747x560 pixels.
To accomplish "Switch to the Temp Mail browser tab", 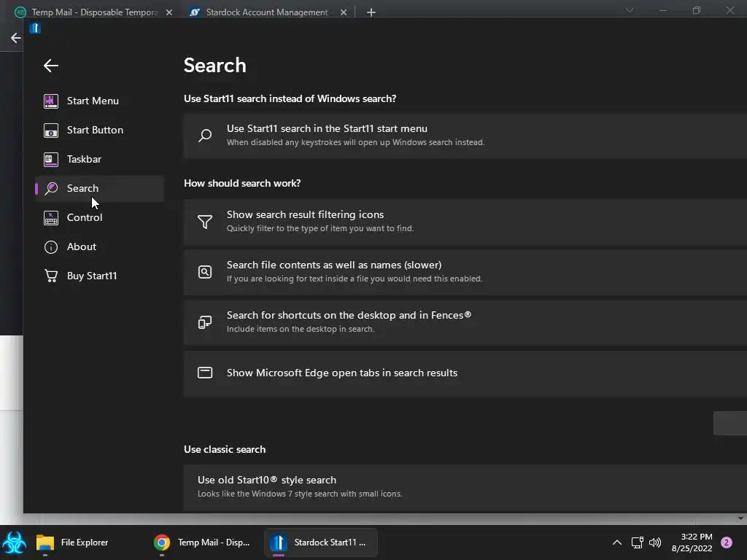I will pyautogui.click(x=94, y=12).
